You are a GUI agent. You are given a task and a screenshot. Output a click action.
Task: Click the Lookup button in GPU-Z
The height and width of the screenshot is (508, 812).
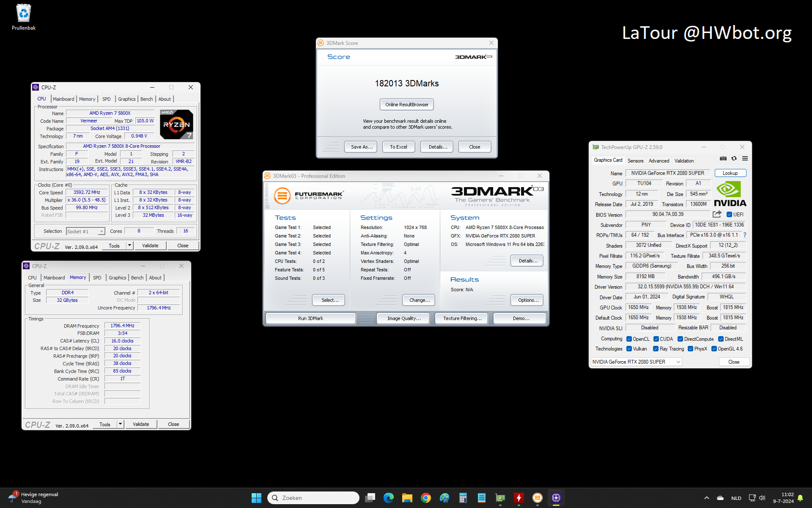tap(730, 173)
